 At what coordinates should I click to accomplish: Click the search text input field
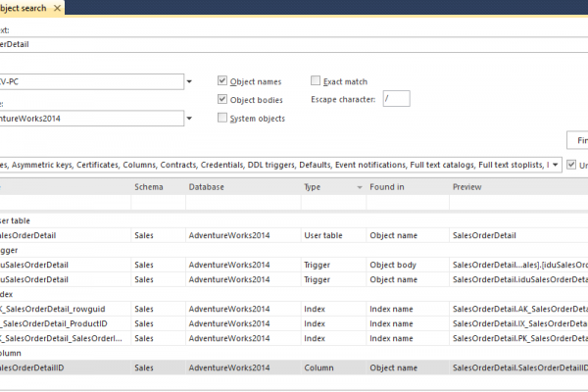(294, 45)
